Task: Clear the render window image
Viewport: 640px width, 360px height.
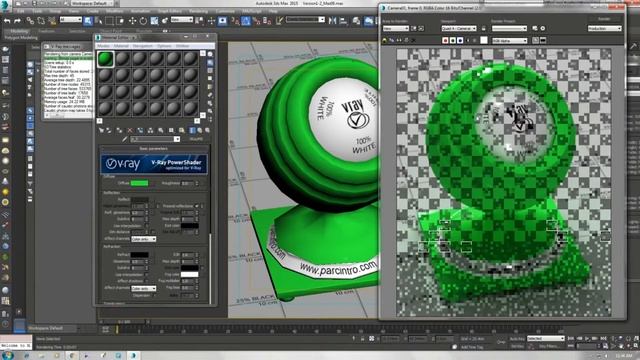Action: pos(413,40)
